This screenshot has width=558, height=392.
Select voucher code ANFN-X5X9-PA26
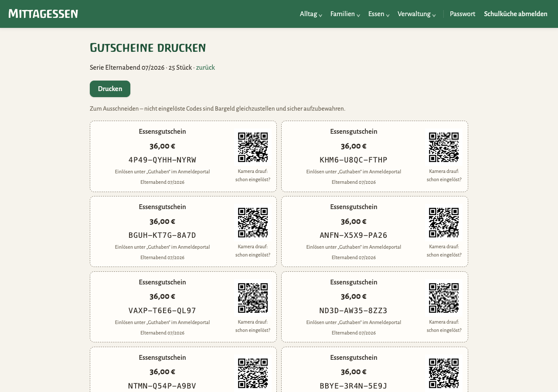coord(354,235)
